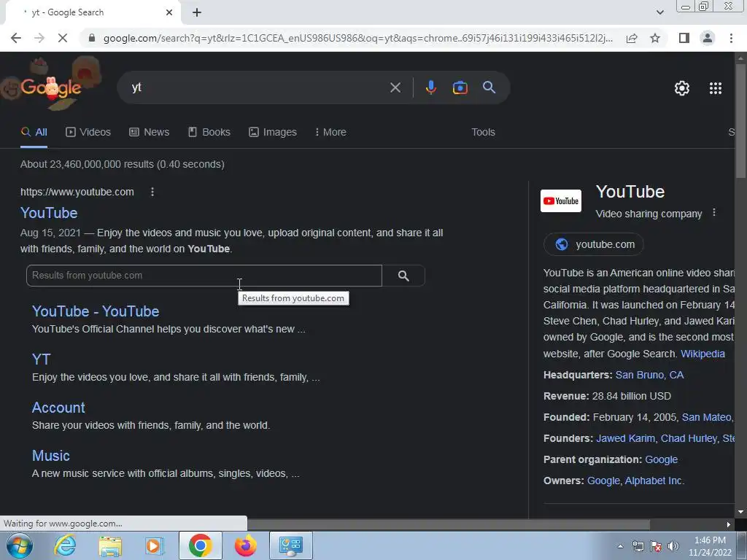Image resolution: width=747 pixels, height=560 pixels.
Task: Launch Firefox from the taskbar
Action: click(x=246, y=545)
